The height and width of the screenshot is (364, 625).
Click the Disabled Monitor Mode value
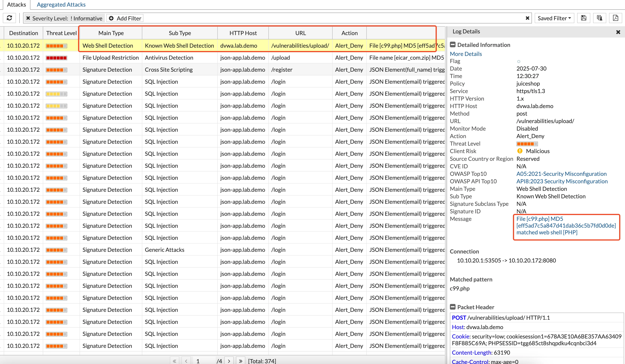click(x=527, y=129)
